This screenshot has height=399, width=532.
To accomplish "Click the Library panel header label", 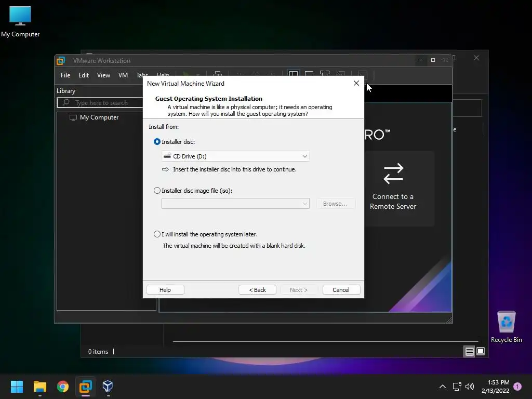I will click(x=66, y=91).
